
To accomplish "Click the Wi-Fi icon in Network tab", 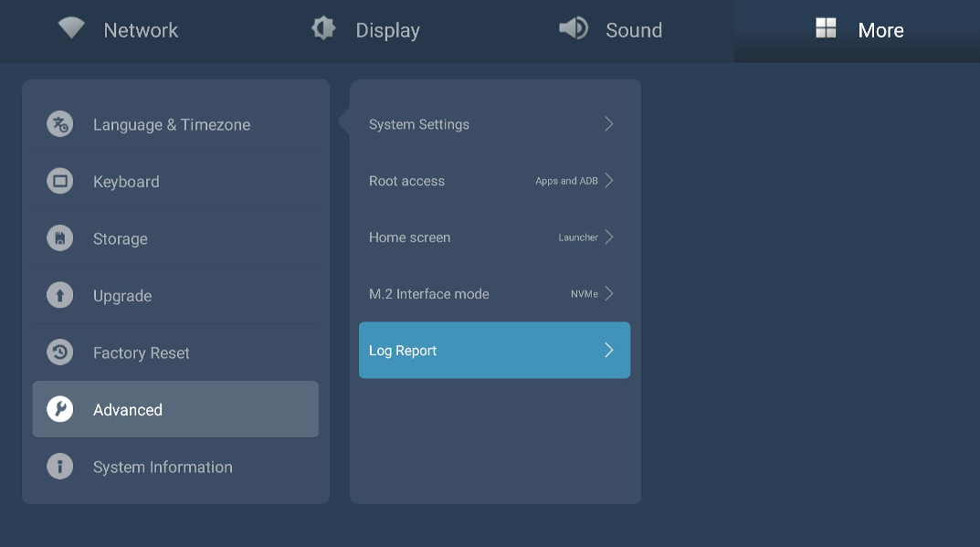I will (x=71, y=28).
